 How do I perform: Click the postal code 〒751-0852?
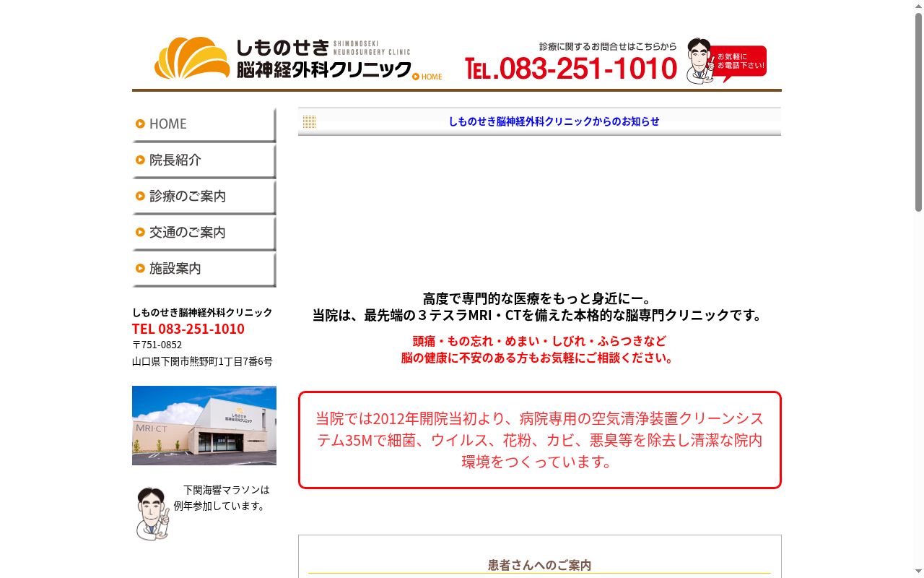[157, 345]
